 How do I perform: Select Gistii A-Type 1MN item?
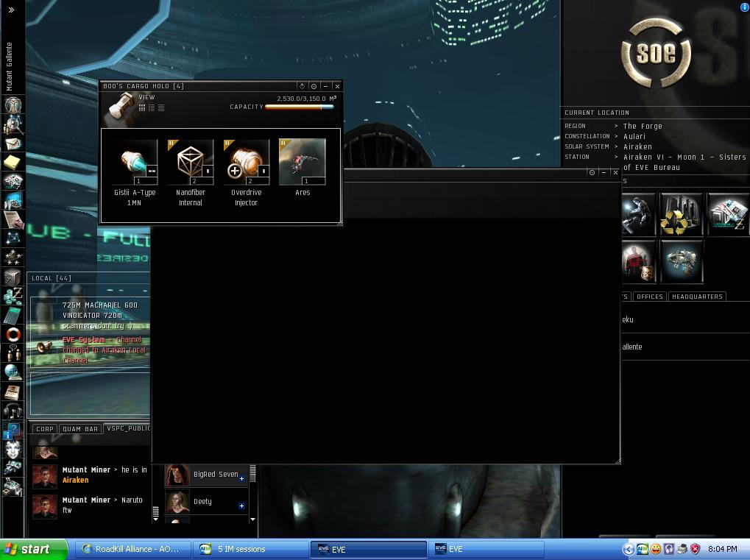(x=135, y=173)
